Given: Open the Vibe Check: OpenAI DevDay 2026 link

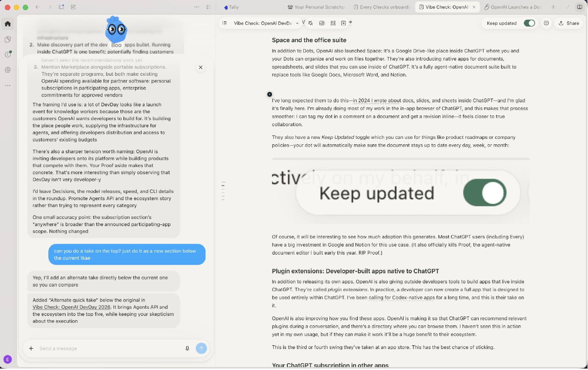Looking at the screenshot, I should (71, 308).
